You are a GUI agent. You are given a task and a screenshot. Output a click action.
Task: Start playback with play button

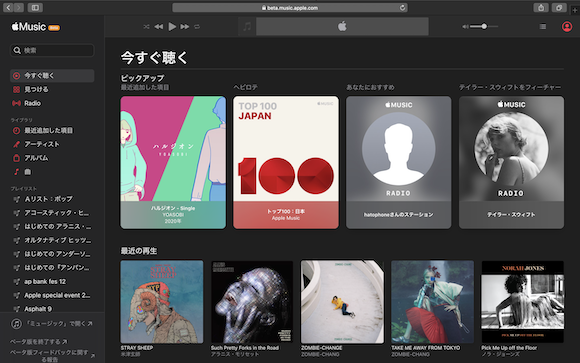click(x=172, y=27)
